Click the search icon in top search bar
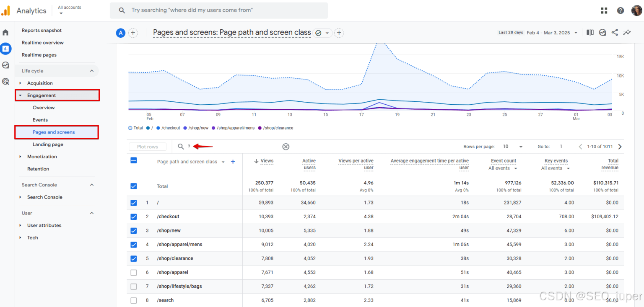Viewport: 644px width, 307px height. (122, 10)
